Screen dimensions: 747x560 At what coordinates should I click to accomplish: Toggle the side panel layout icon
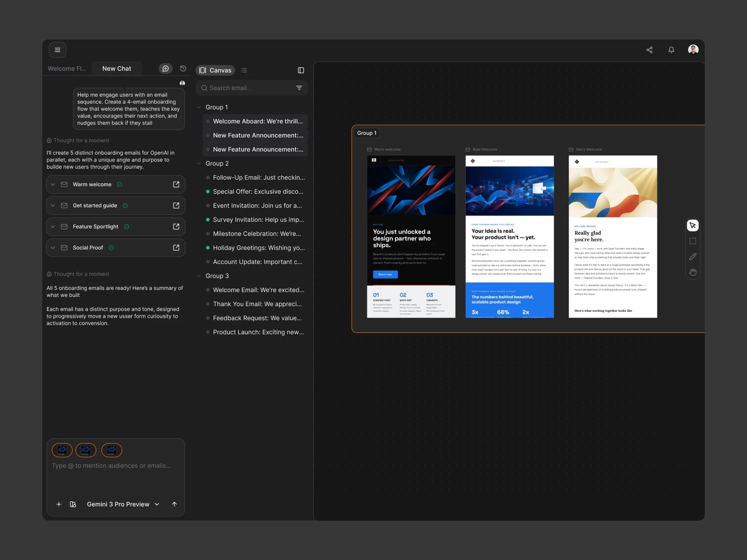click(x=301, y=70)
